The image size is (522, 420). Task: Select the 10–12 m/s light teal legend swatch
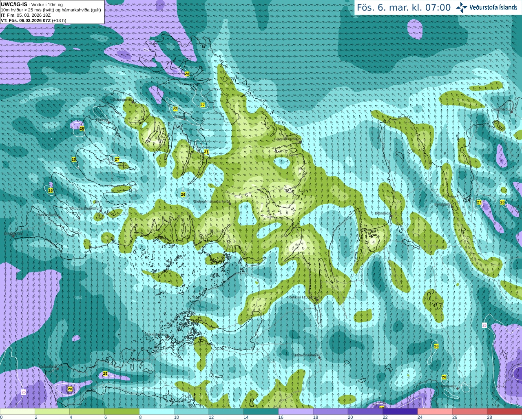[x=191, y=411]
